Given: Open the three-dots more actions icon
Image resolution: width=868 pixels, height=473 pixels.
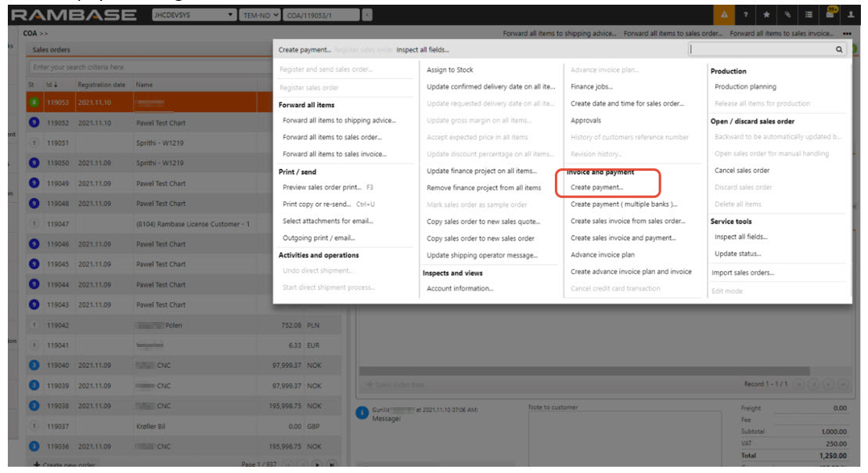Looking at the screenshot, I should tap(847, 34).
